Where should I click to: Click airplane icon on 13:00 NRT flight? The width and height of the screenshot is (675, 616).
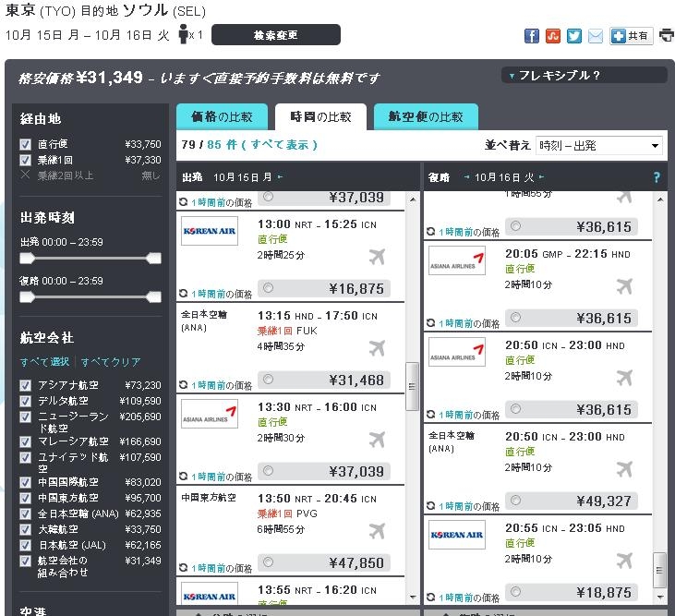click(x=377, y=256)
